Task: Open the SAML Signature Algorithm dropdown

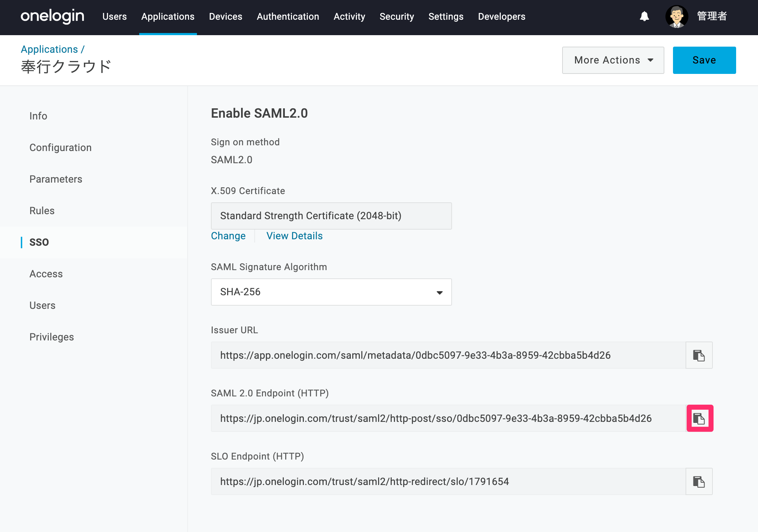Action: point(331,292)
